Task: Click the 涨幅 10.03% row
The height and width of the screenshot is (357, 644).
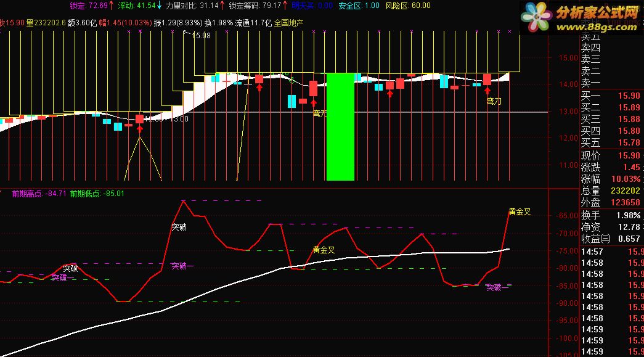Action: click(611, 179)
